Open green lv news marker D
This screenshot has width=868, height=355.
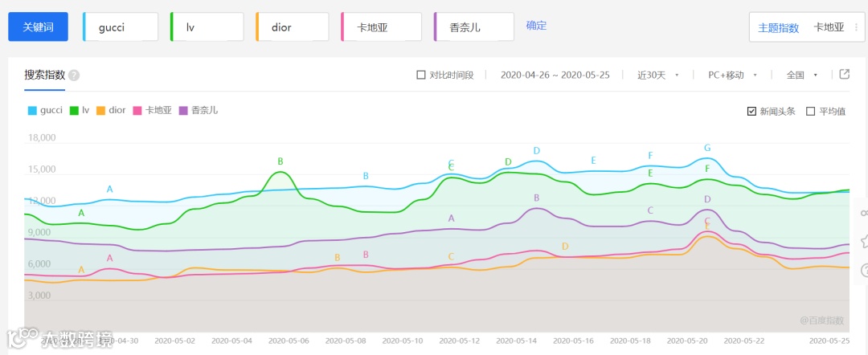(508, 162)
